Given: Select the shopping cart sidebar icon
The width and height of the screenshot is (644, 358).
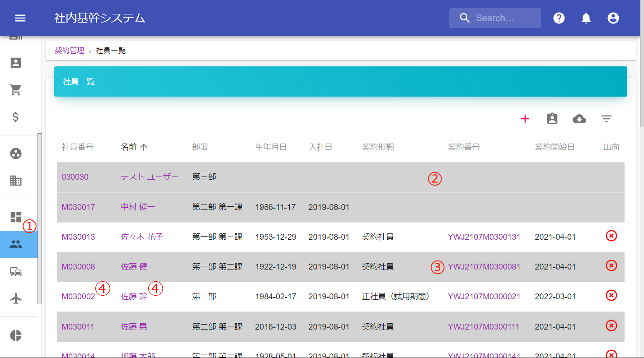Looking at the screenshot, I should pos(16,90).
